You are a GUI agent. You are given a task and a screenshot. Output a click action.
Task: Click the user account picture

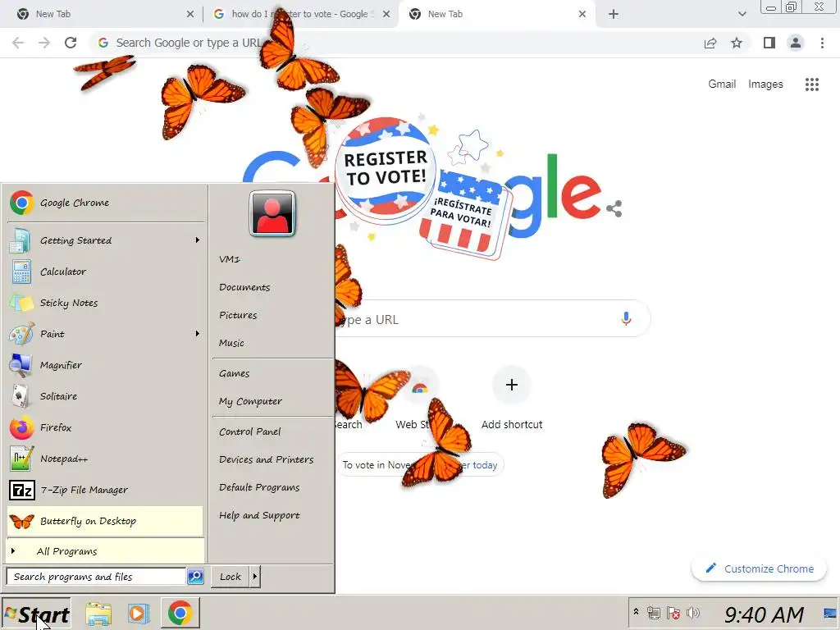pos(272,213)
